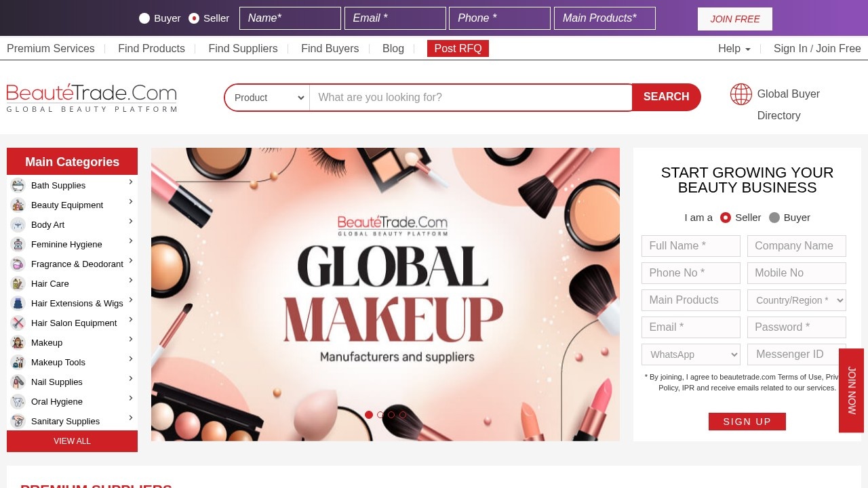Screen dimensions: 868x488
Task: Go to first banner slide dot
Action: point(369,415)
